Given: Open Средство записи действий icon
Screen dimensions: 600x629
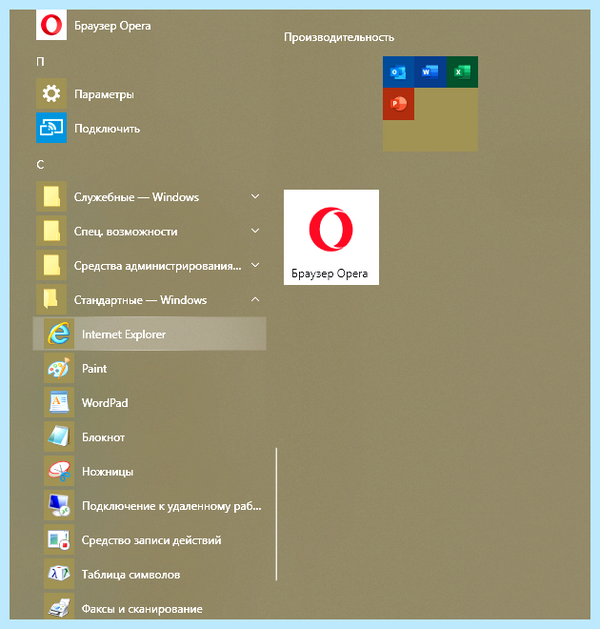Looking at the screenshot, I should [59, 540].
